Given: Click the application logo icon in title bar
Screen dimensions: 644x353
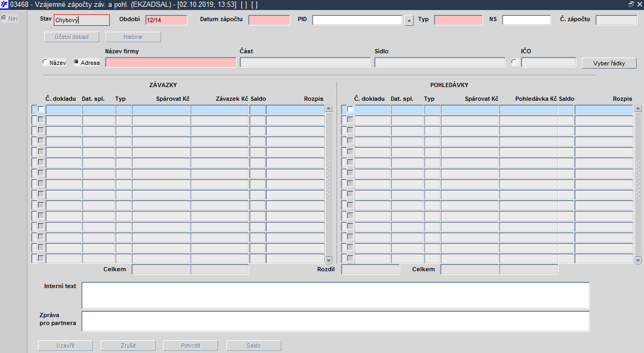Looking at the screenshot, I should coord(5,4).
